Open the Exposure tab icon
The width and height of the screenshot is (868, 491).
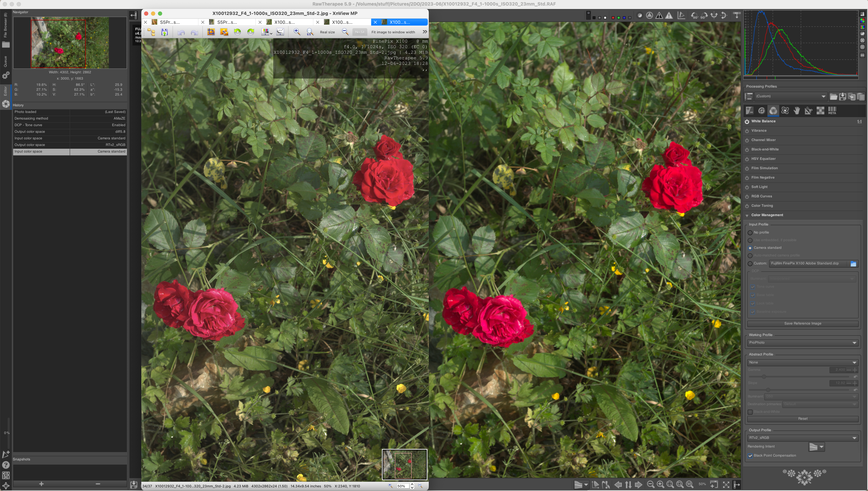tap(749, 111)
